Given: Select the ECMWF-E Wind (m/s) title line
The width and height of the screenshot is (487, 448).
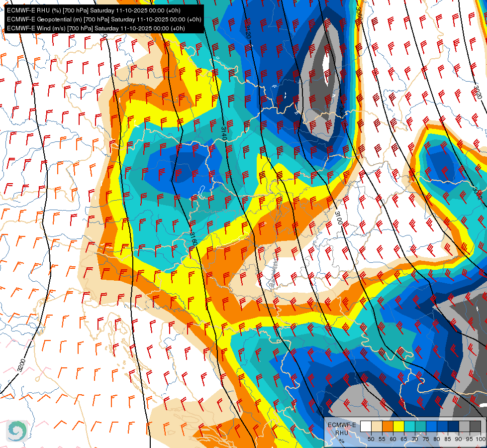Looking at the screenshot, I should coord(96,28).
